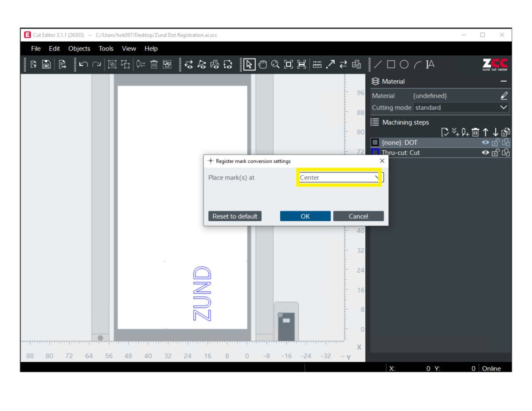Click the ungroup objects icon
532x411 pixels.
[125, 65]
